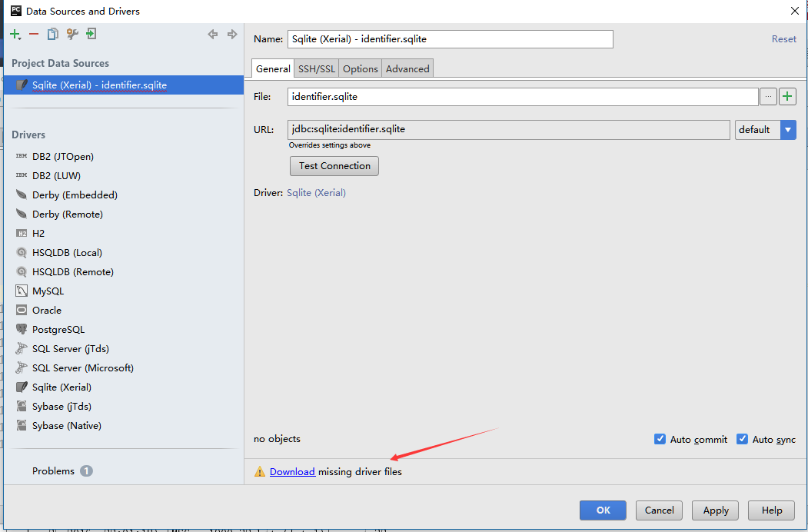Image resolution: width=808 pixels, height=532 pixels.
Task: Open the Sqlite (Xerial) driver link
Action: [316, 193]
